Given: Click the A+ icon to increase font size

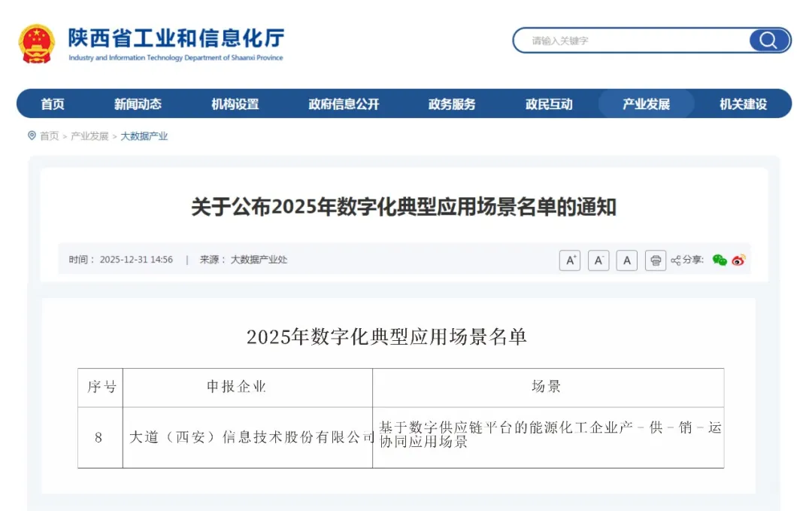Looking at the screenshot, I should 570,260.
